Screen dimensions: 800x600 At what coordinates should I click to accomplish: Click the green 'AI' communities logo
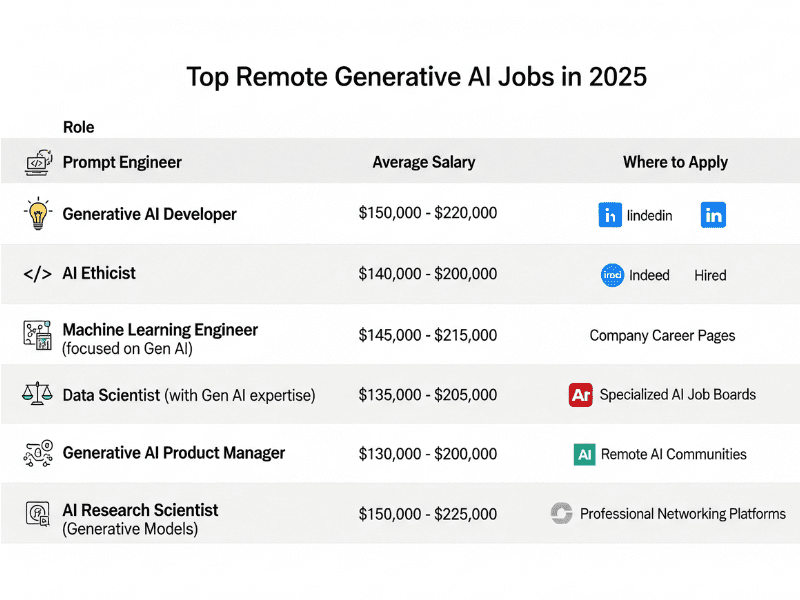(585, 454)
